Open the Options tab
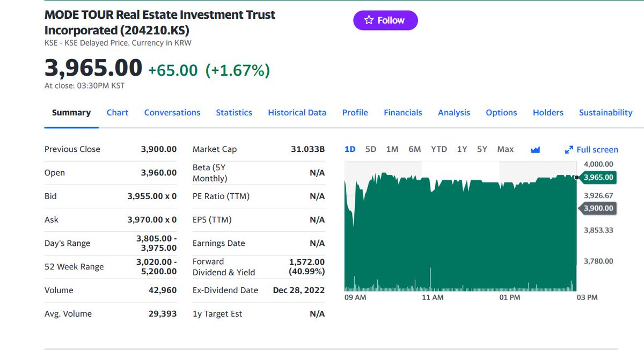Screen dimensions: 644x350 coord(501,113)
